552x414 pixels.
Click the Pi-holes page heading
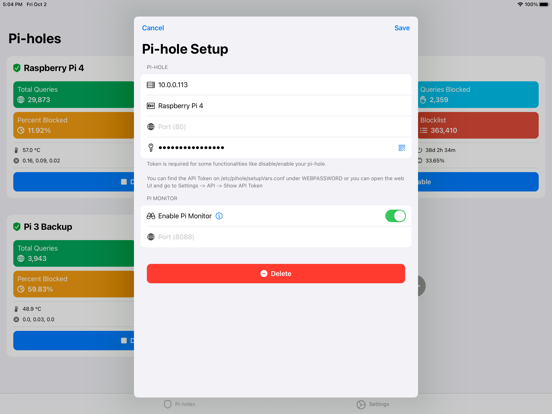[x=34, y=39]
